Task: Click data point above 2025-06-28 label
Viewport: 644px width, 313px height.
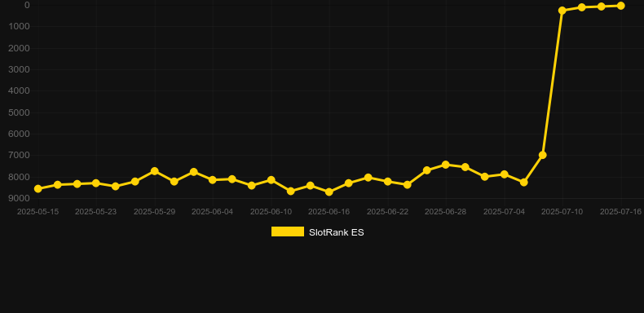Action: click(446, 165)
